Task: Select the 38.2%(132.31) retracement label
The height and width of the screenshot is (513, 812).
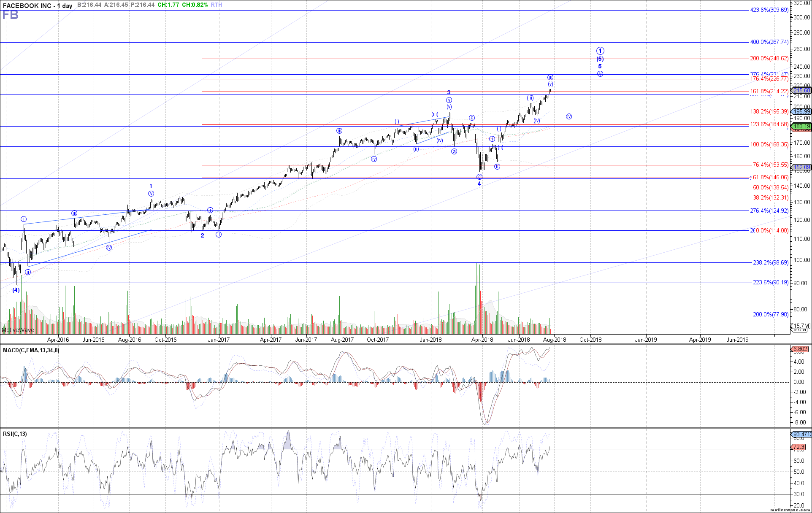Action: tap(770, 197)
